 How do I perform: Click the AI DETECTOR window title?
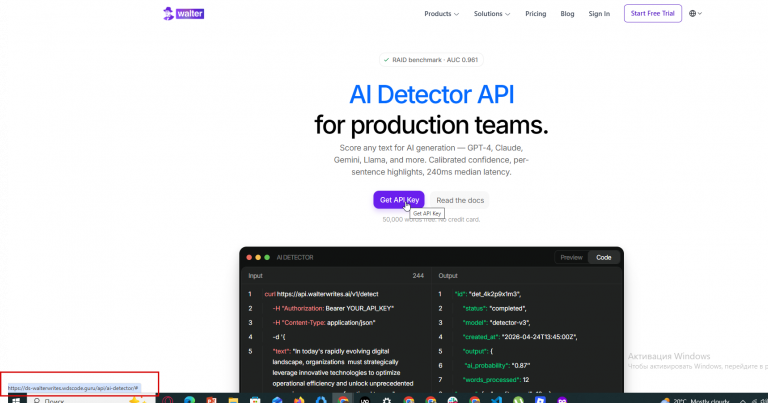(295, 258)
